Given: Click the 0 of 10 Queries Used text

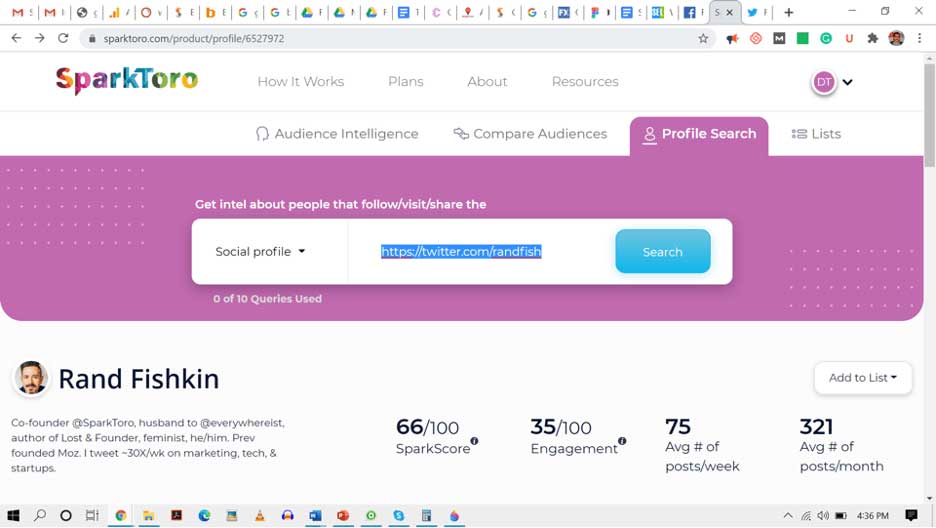Looking at the screenshot, I should click(x=267, y=299).
